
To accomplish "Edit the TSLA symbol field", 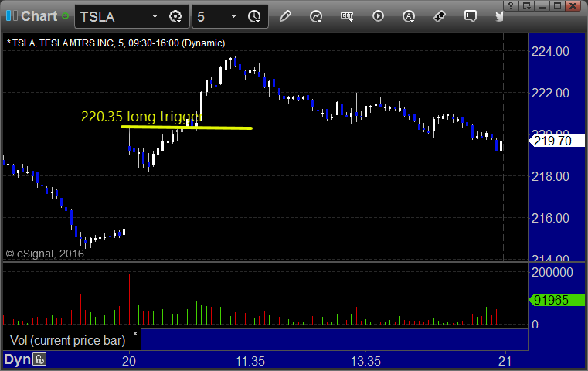I will tap(113, 16).
